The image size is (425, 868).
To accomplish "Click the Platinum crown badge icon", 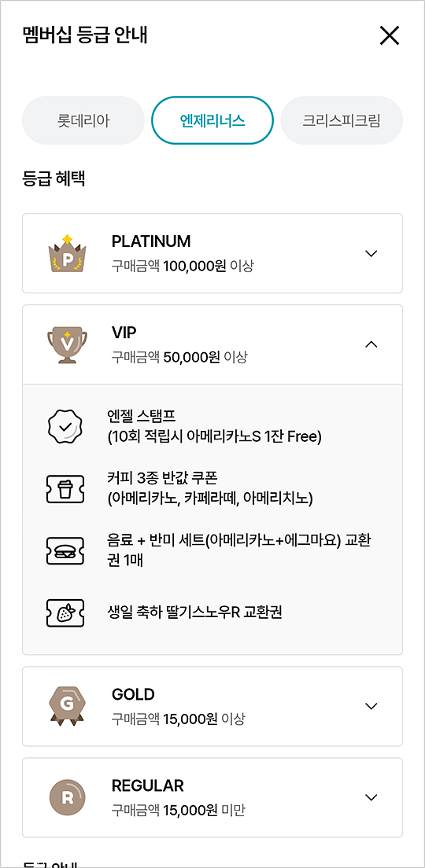I will tap(67, 253).
